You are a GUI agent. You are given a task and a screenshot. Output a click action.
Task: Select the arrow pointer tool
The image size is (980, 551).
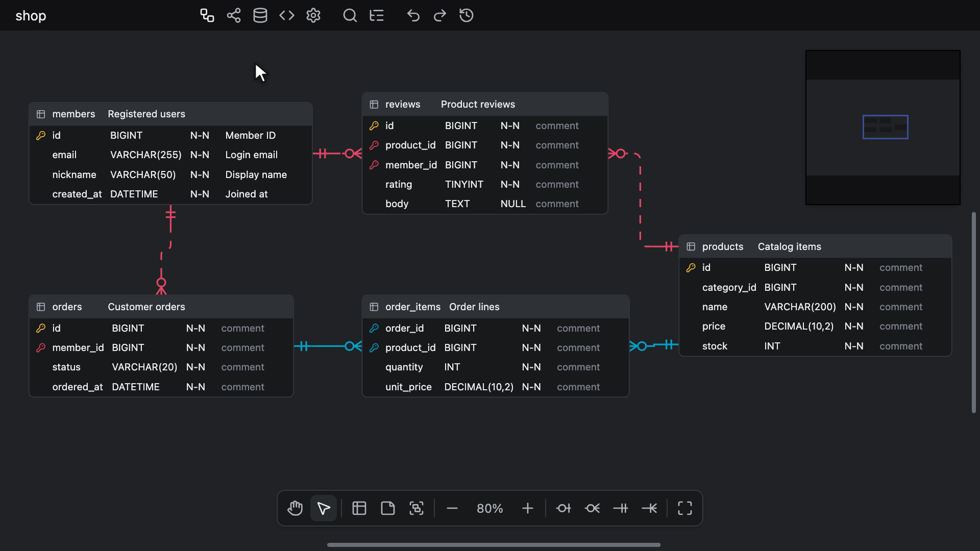tap(324, 508)
